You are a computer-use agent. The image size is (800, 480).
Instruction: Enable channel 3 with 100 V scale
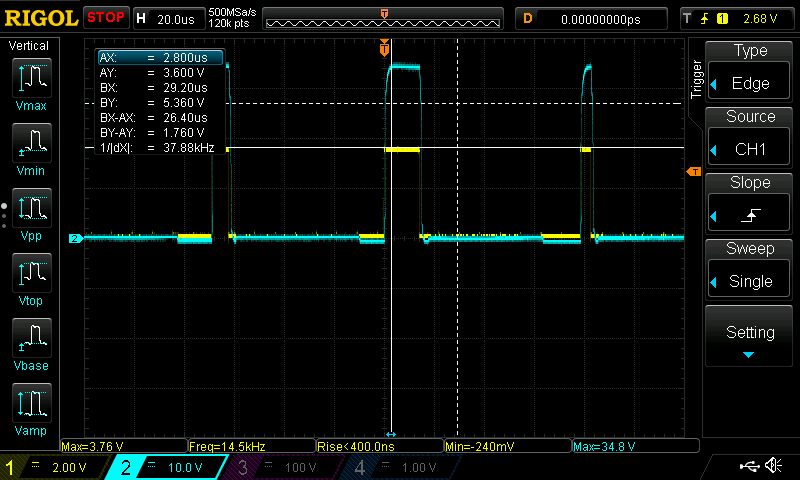284,467
